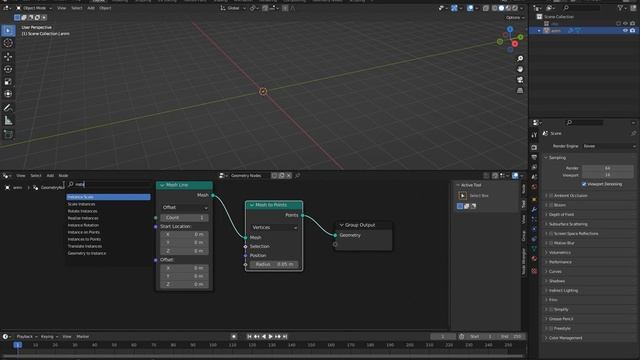Choose Scale Instances from search results
640x360 pixels.
tap(108, 204)
